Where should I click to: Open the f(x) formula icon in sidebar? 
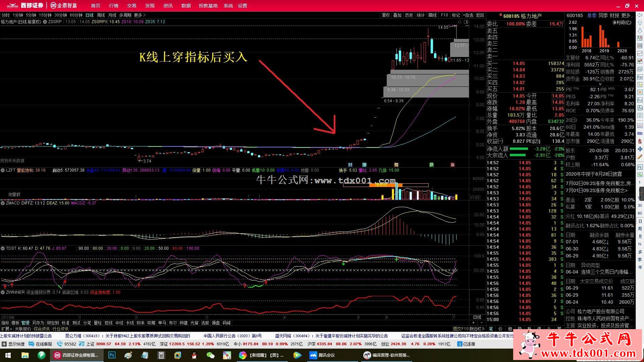640,108
